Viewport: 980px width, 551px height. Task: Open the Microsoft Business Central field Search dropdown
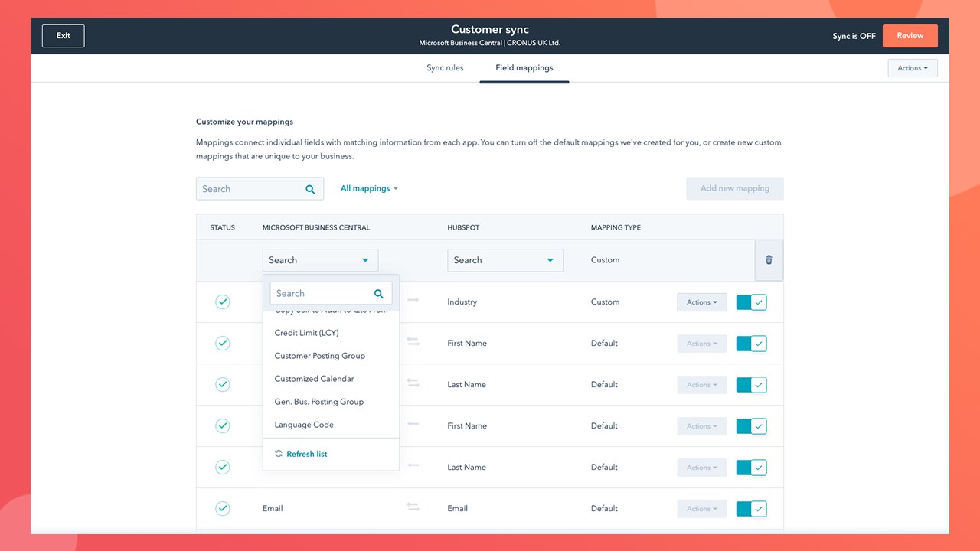pyautogui.click(x=320, y=260)
